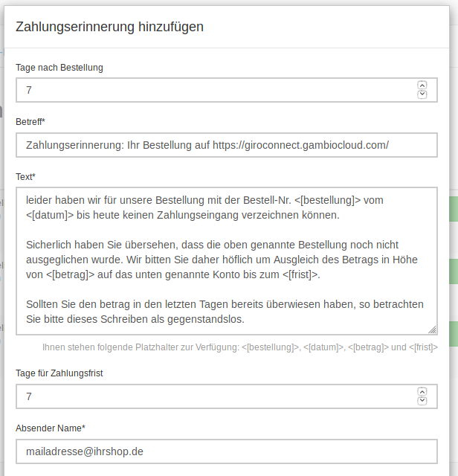458x476 pixels.
Task: Click the 'Betreff*' field label
Action: (x=30, y=122)
